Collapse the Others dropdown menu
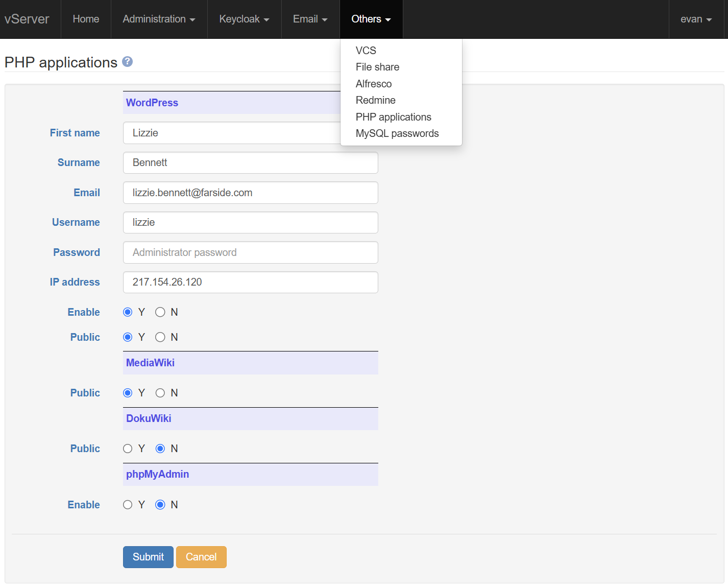 point(371,19)
